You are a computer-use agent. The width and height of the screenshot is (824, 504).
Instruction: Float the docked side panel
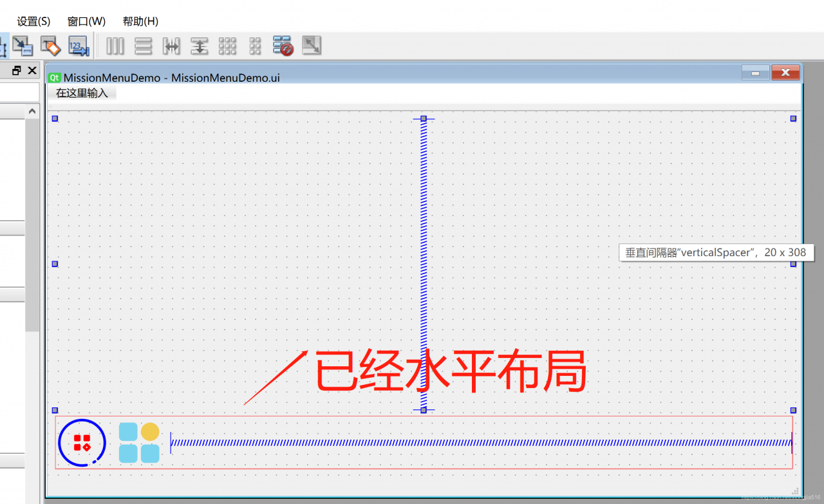point(17,70)
